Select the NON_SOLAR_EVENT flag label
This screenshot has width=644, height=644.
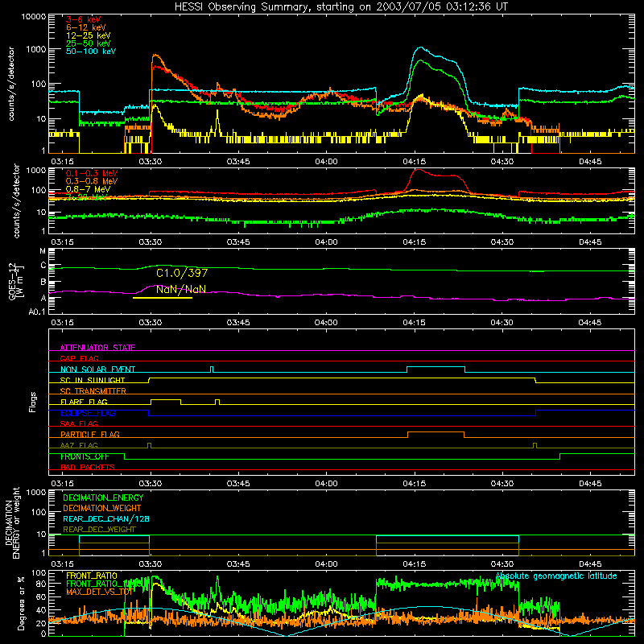point(97,369)
